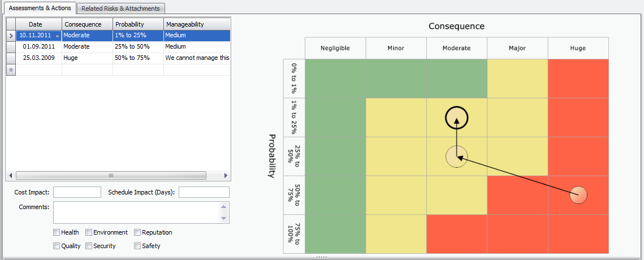Screen dimensions: 644x260
Task: Click the red risk circle in the Huge column
Action: [578, 195]
